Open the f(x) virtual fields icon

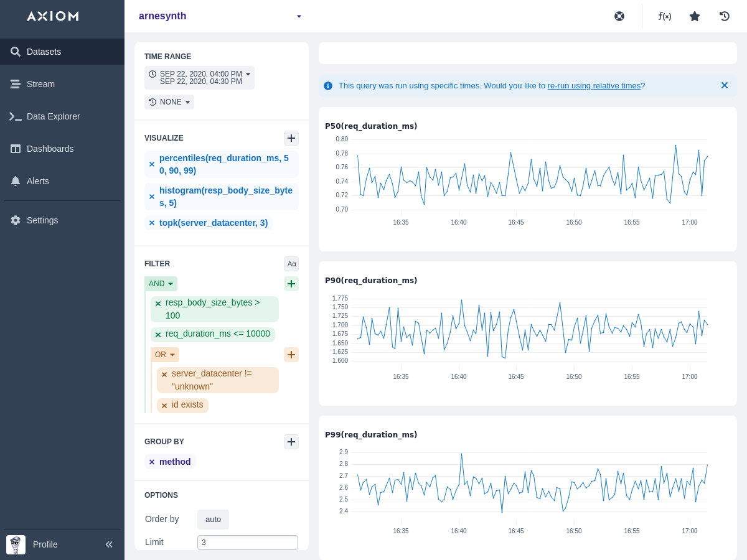(x=665, y=16)
